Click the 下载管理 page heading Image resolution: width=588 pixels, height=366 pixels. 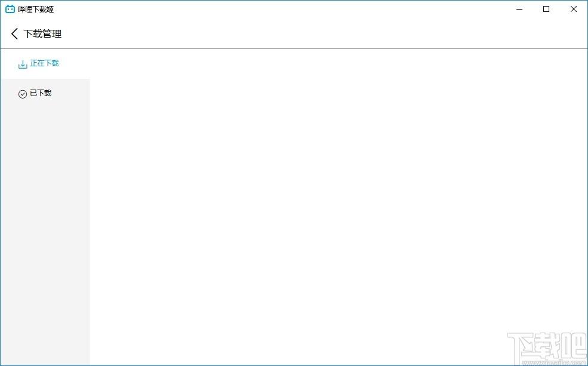[42, 34]
